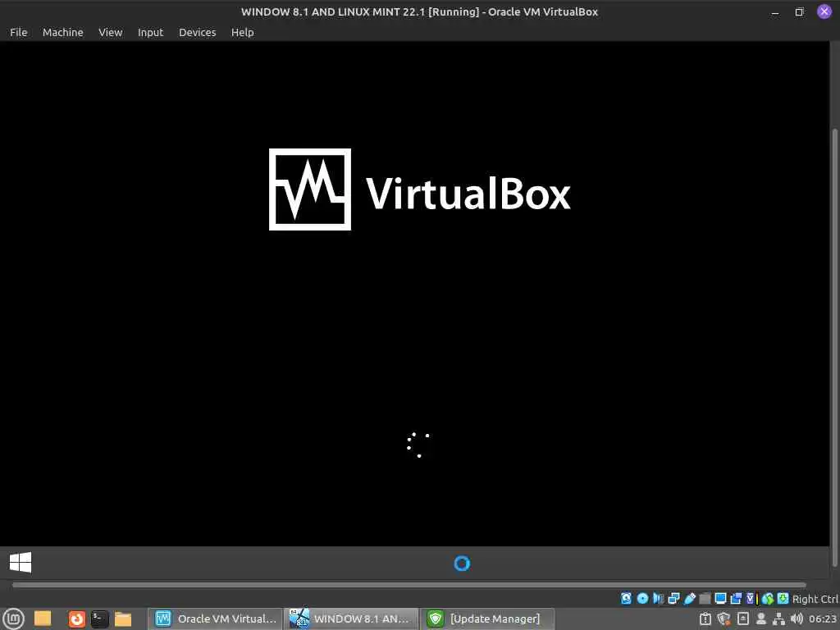Viewport: 840px width, 630px height.
Task: Click the clipboard notification tray icon
Action: click(705, 619)
